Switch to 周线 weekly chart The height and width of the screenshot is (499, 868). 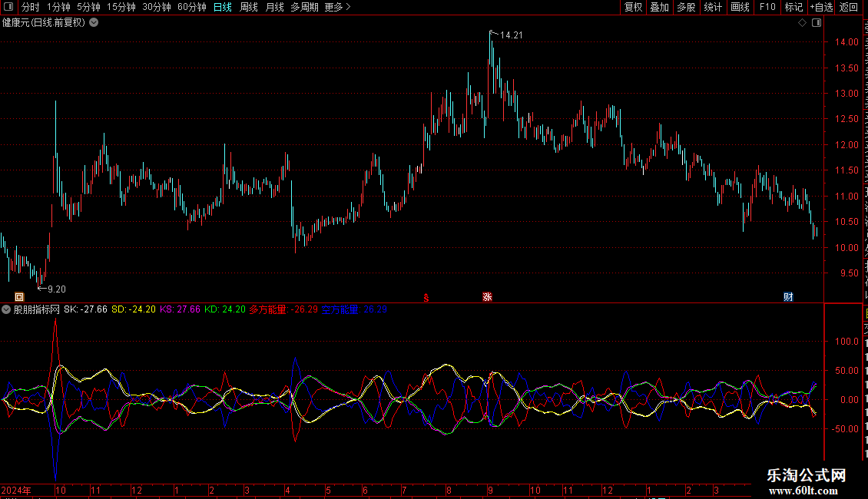click(x=249, y=7)
